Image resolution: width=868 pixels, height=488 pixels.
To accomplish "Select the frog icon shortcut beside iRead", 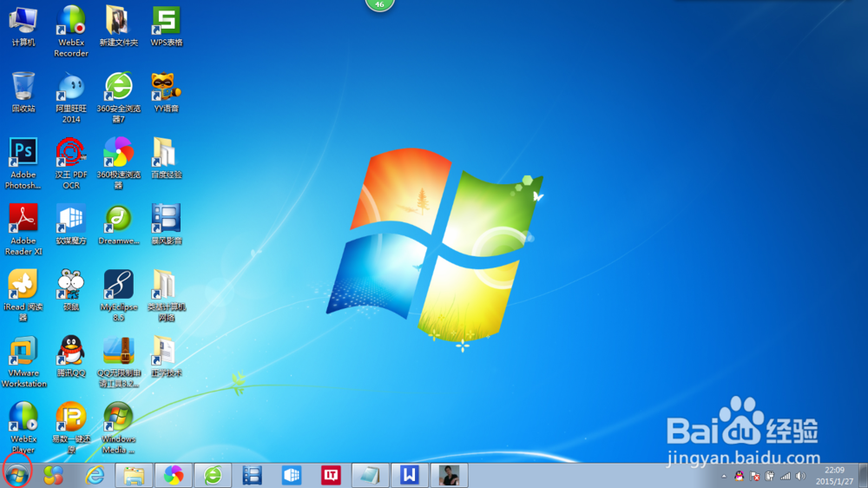I will [71, 290].
